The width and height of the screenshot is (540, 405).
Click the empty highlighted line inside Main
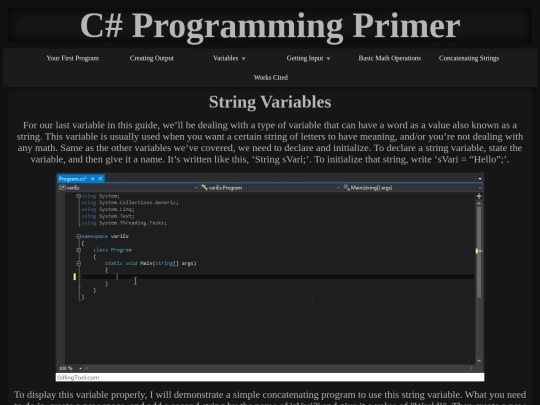point(278,277)
